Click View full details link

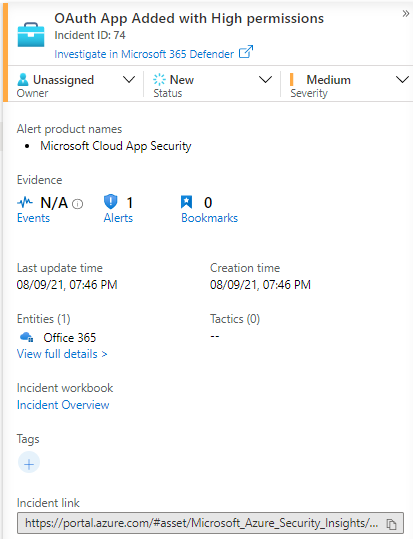tap(62, 354)
